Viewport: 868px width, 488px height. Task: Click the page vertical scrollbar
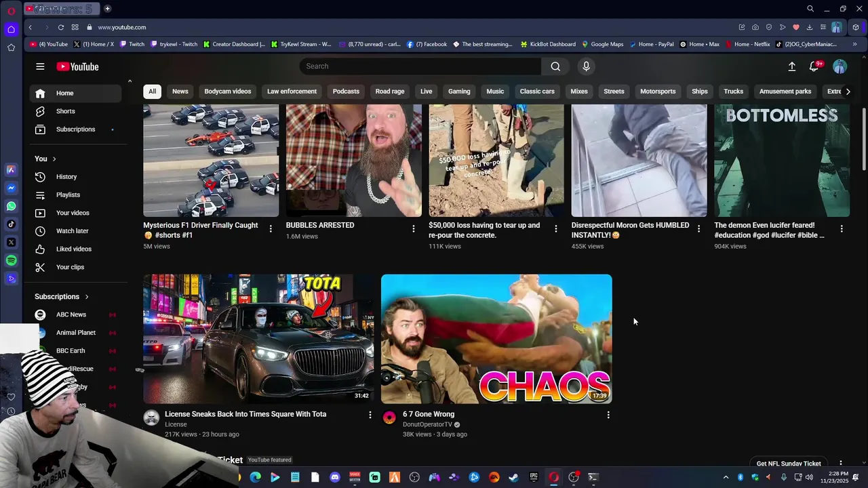coord(863,139)
